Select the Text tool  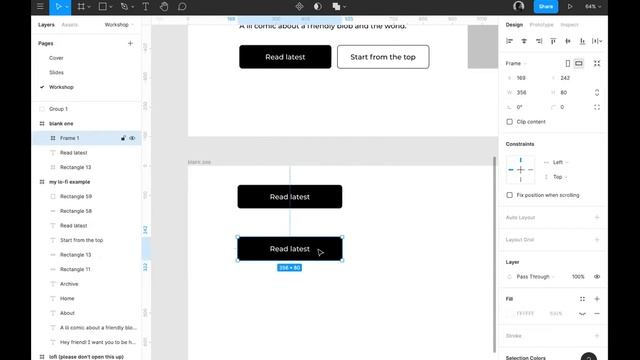(145, 7)
